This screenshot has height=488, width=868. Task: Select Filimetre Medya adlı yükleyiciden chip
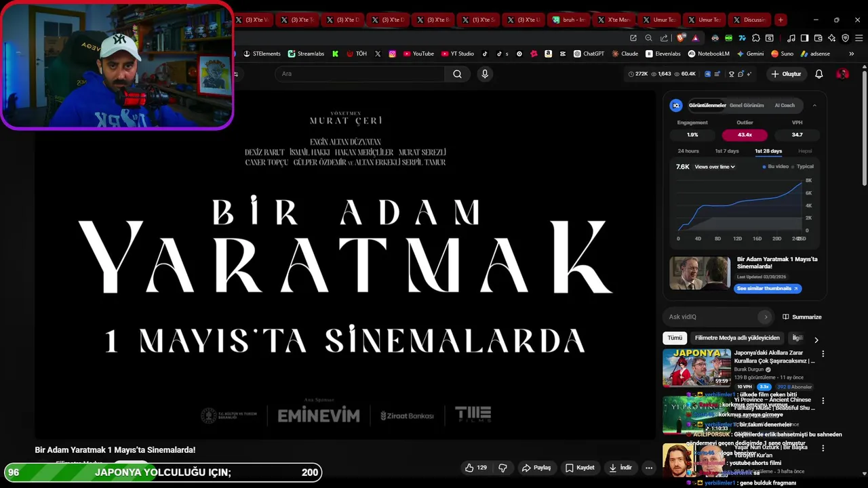coord(737,338)
